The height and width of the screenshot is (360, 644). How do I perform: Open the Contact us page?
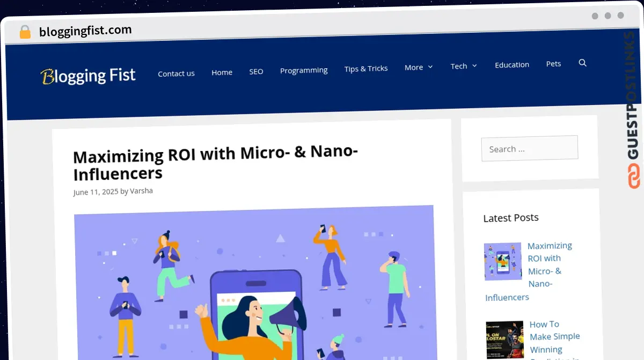coord(176,74)
